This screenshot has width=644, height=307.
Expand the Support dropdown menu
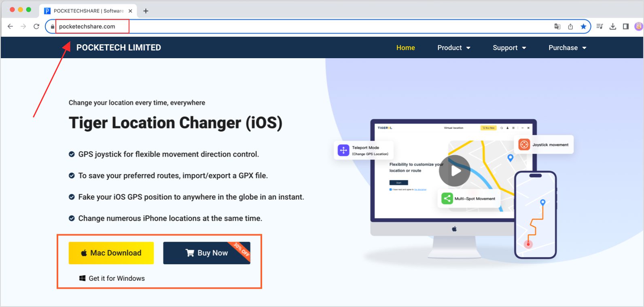point(509,48)
